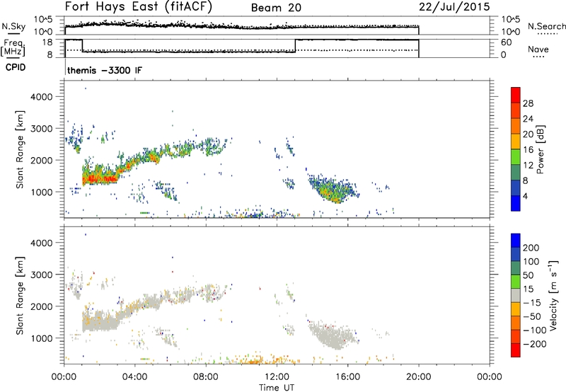Viewport: 566px width, 392px height.
Task: Click the strong red echo band in power panel
Action: 100,178
